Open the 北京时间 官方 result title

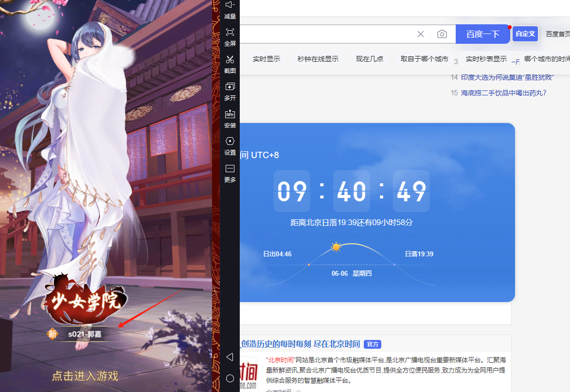point(300,344)
